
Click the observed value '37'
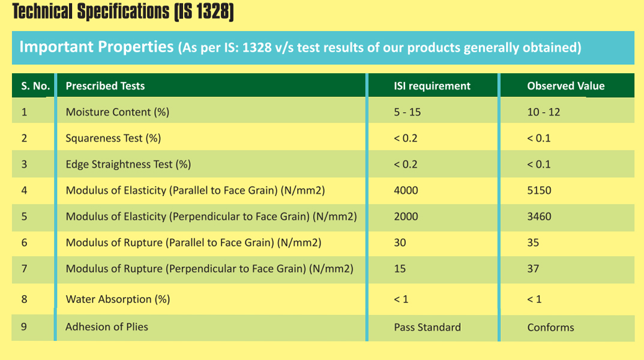pos(533,269)
